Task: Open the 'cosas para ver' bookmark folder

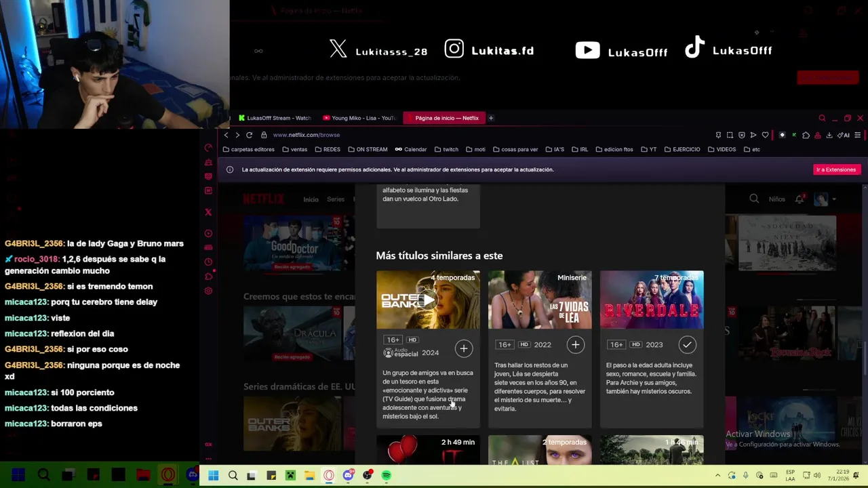Action: [515, 149]
